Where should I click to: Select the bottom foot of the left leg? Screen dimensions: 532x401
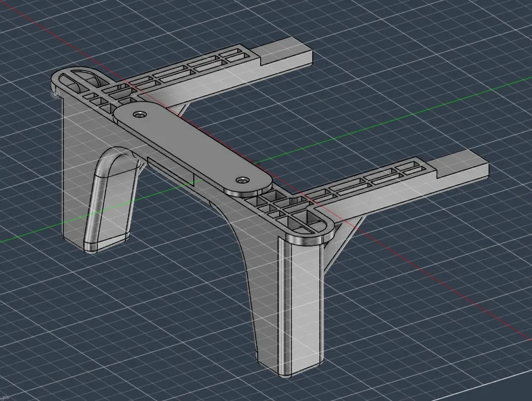pyautogui.click(x=106, y=244)
